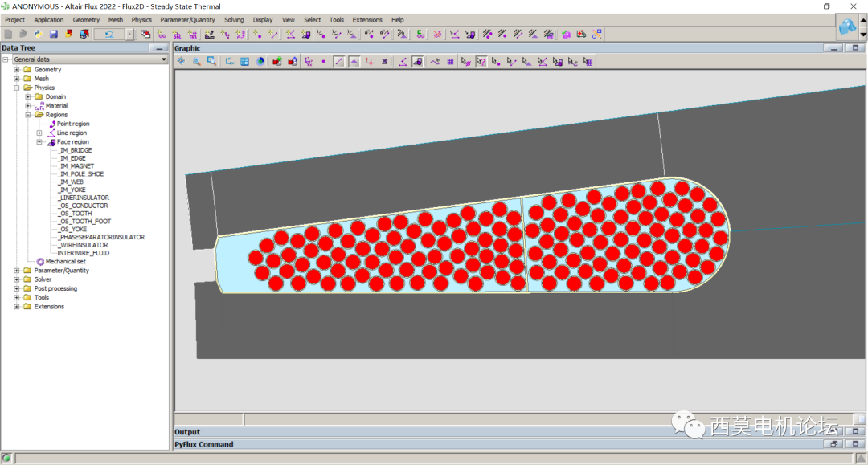Image resolution: width=868 pixels, height=465 pixels.
Task: Click the Undo arrow button in toolbar
Action: point(108,34)
